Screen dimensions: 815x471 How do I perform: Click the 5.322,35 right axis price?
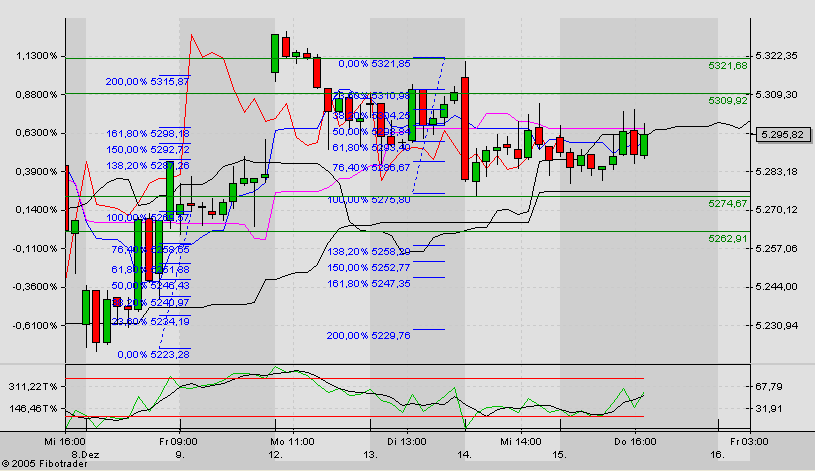(x=776, y=56)
